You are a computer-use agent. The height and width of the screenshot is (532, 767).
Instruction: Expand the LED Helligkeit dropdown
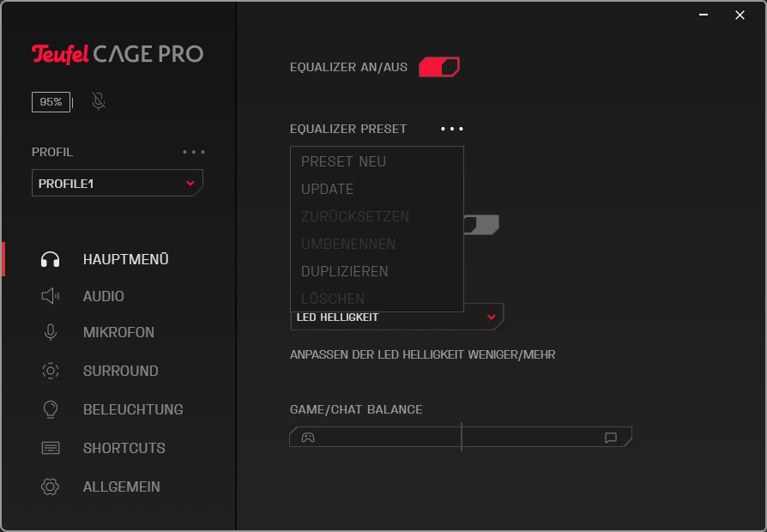click(491, 317)
